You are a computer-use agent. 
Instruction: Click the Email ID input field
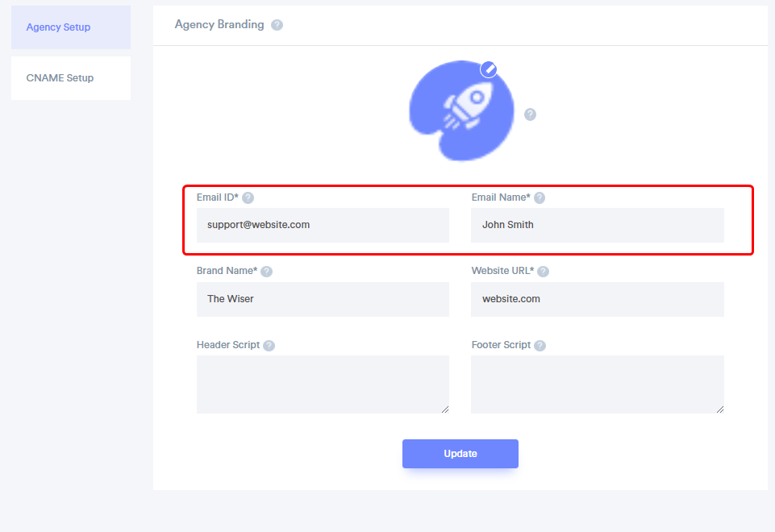pos(323,225)
